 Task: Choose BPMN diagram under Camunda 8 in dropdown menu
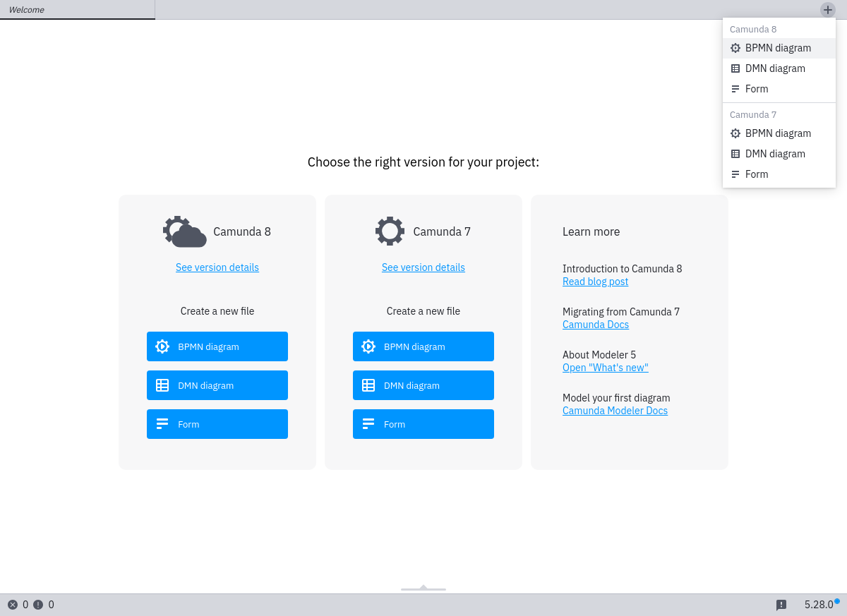[779, 48]
